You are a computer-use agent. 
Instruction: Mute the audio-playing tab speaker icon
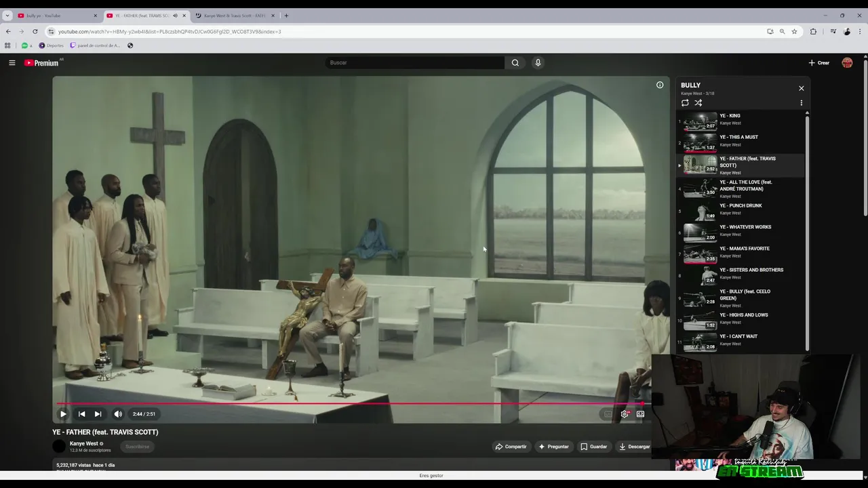click(x=175, y=16)
